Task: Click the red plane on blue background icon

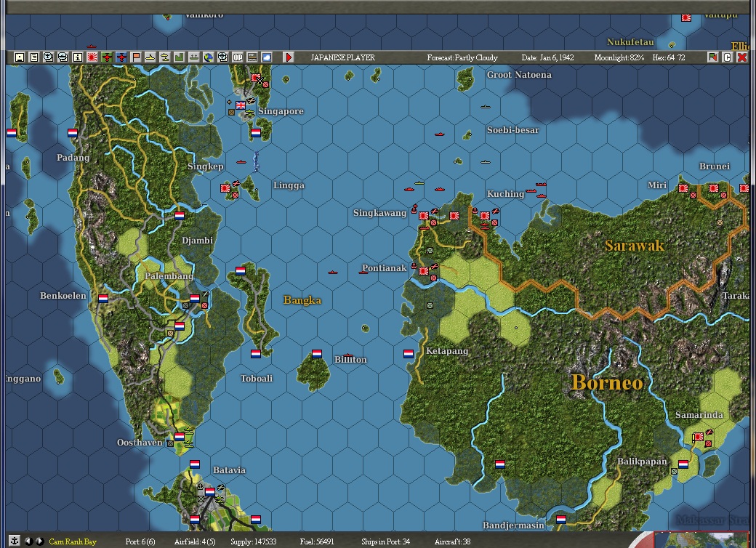Action: click(121, 57)
